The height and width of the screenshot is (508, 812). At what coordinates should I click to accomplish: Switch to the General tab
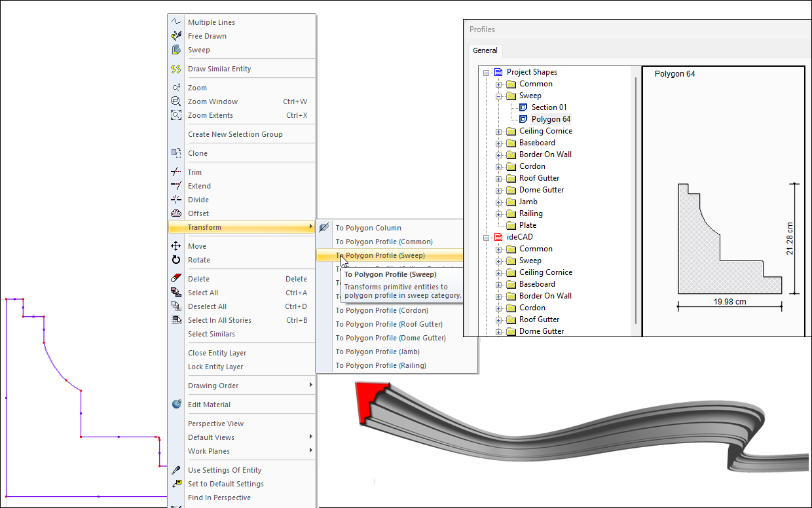[x=485, y=50]
